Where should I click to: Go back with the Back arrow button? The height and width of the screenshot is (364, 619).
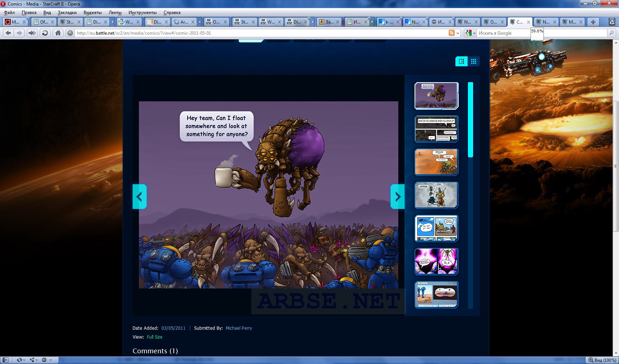[x=8, y=33]
